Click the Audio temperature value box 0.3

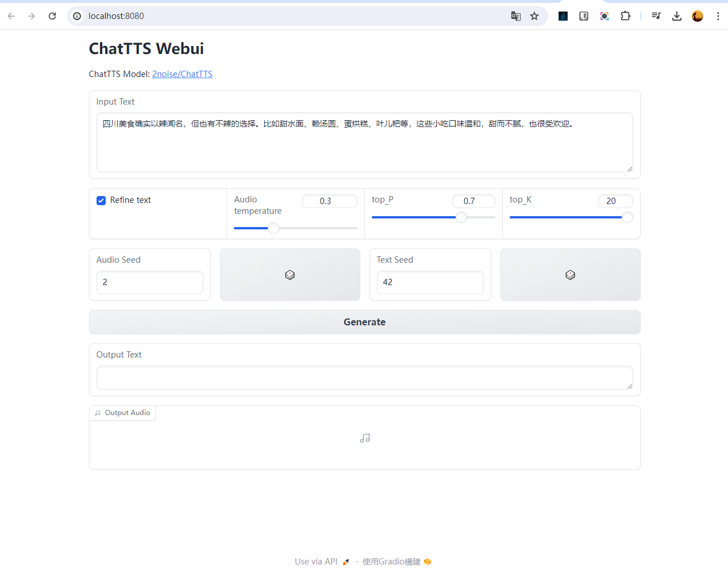click(x=330, y=201)
